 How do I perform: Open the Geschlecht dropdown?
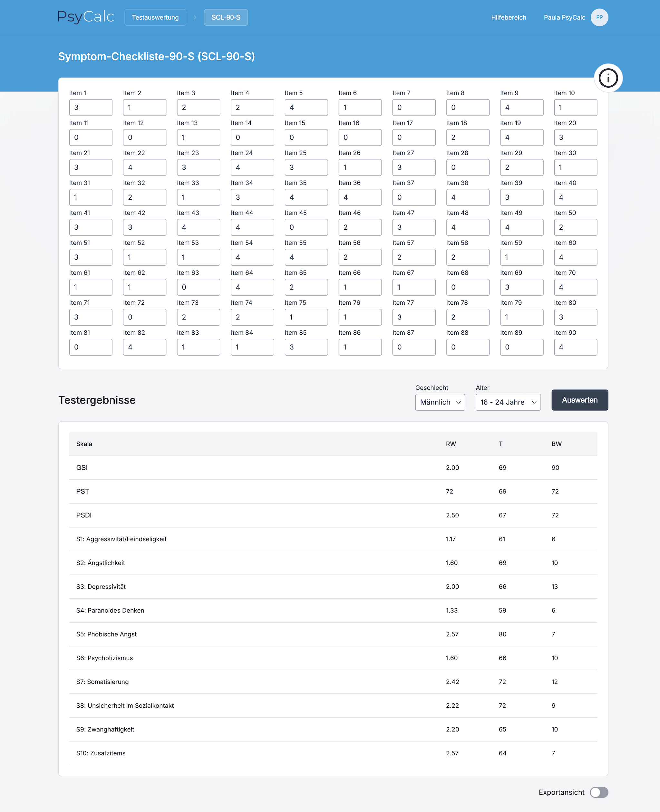point(440,402)
